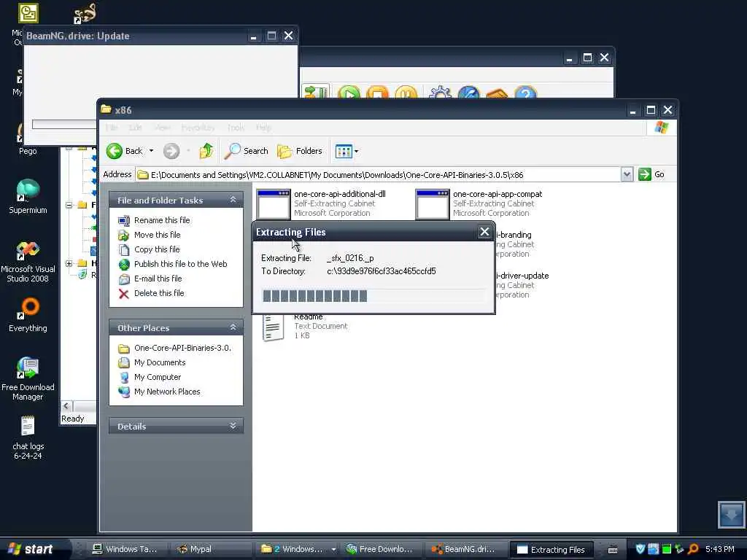Select the Readme text document

coord(305,327)
